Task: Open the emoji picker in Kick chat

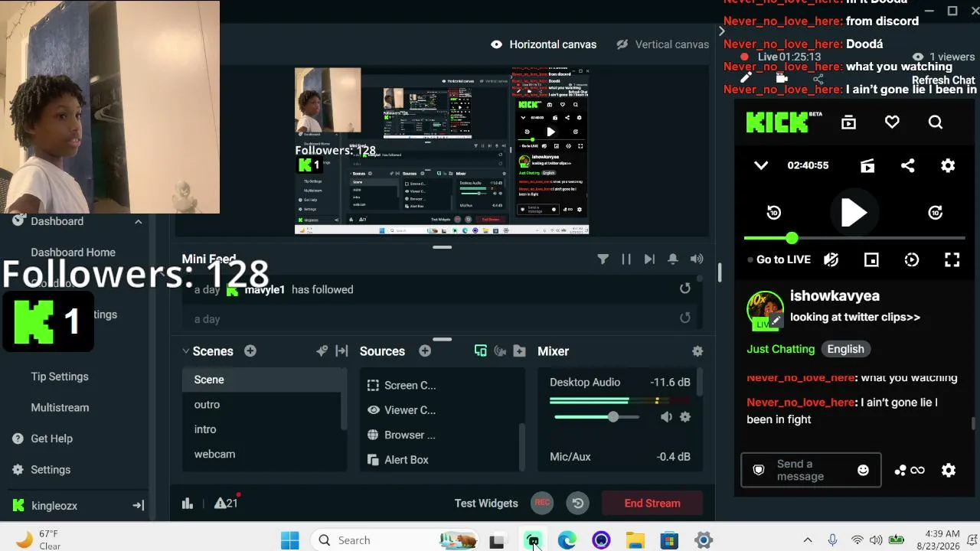Action: 863,470
